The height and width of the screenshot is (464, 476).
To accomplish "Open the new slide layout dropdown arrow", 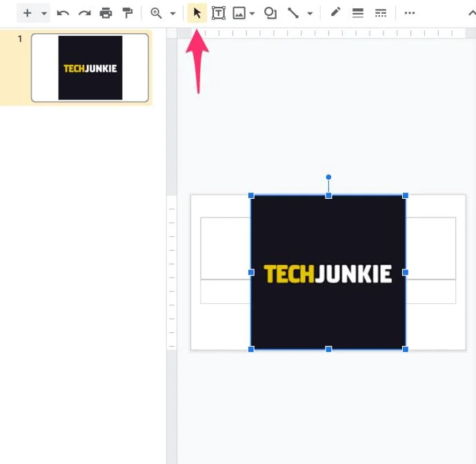I will (x=44, y=13).
